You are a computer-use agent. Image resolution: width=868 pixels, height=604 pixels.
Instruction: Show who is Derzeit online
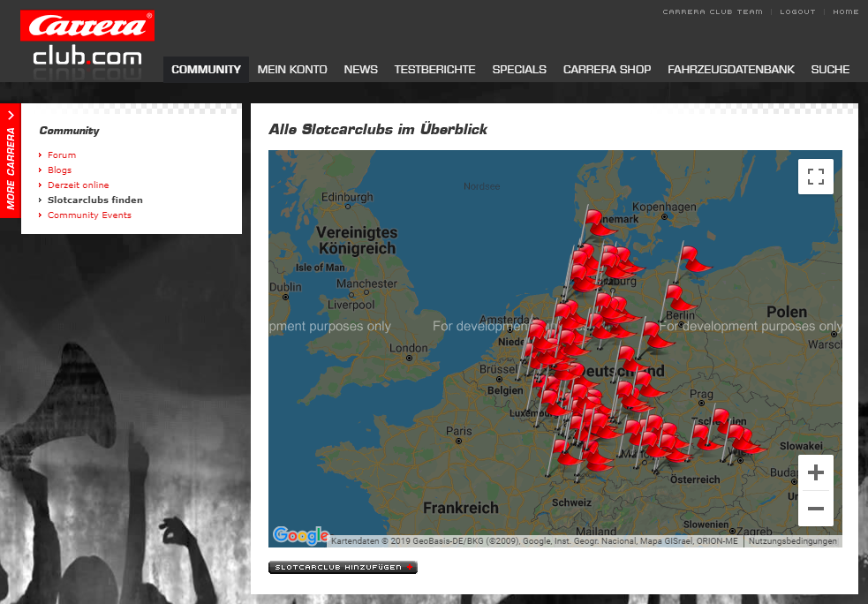78,185
